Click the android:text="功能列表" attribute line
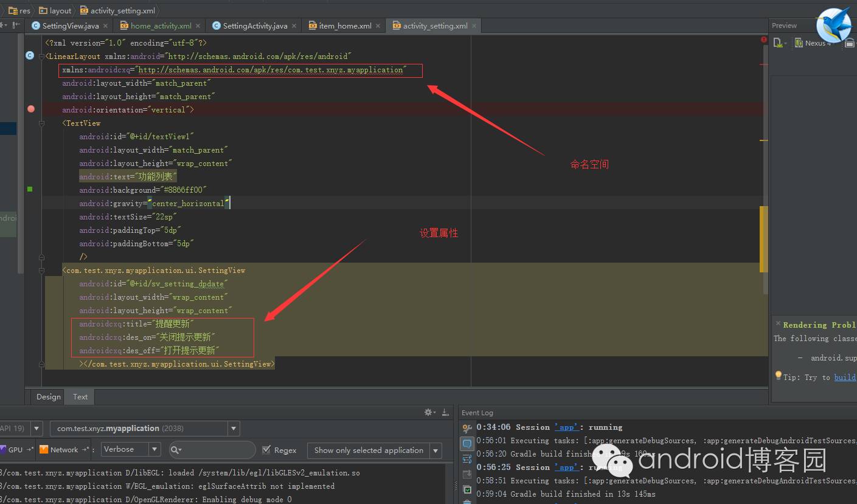857x504 pixels. 128,176
